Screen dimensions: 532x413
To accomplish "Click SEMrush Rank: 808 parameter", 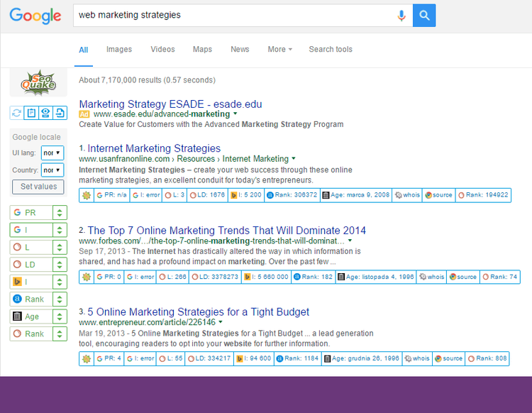I will pos(487,358).
